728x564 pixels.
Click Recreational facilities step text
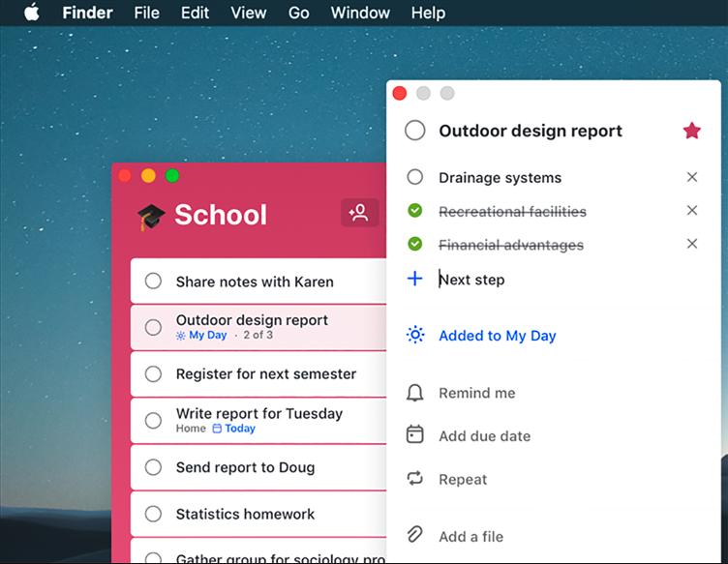tap(512, 212)
